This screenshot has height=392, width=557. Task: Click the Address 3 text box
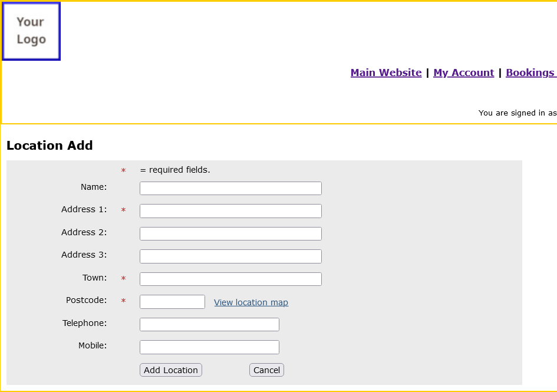(x=230, y=256)
